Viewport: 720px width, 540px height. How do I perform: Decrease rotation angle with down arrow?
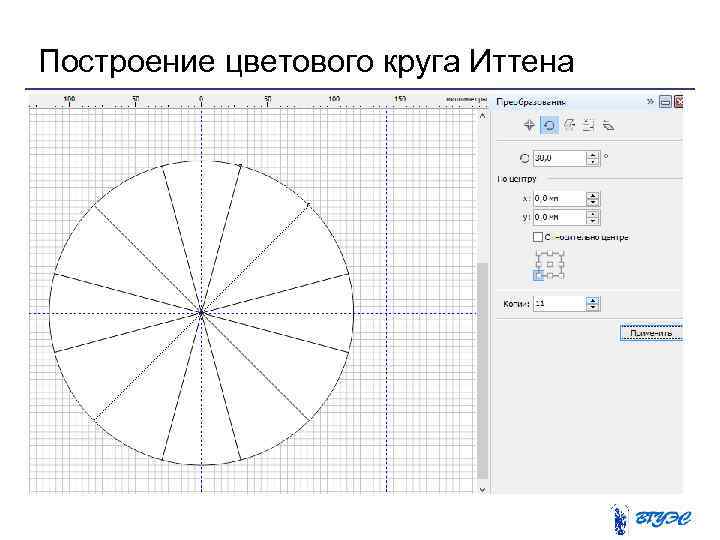point(593,162)
